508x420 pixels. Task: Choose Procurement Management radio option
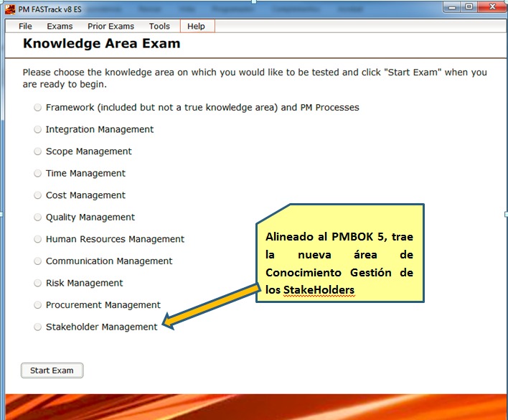tap(37, 305)
